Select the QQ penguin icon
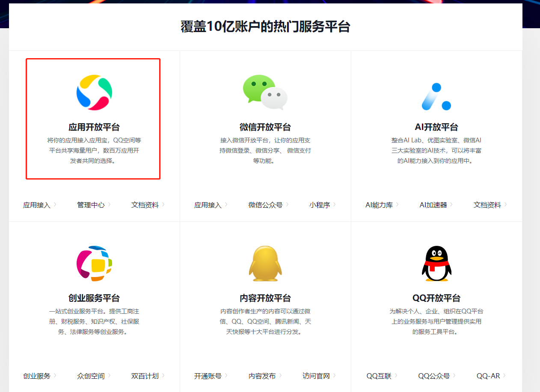The height and width of the screenshot is (392, 540). pyautogui.click(x=436, y=263)
